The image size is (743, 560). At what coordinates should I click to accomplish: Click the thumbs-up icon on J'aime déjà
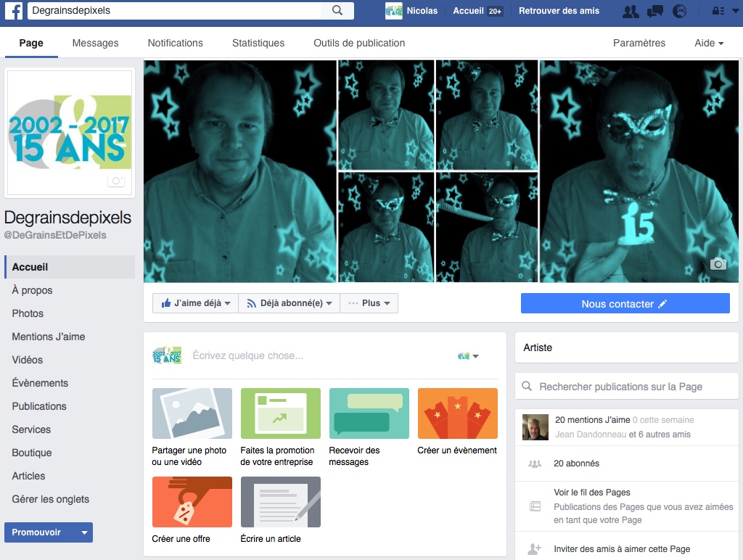click(x=166, y=303)
